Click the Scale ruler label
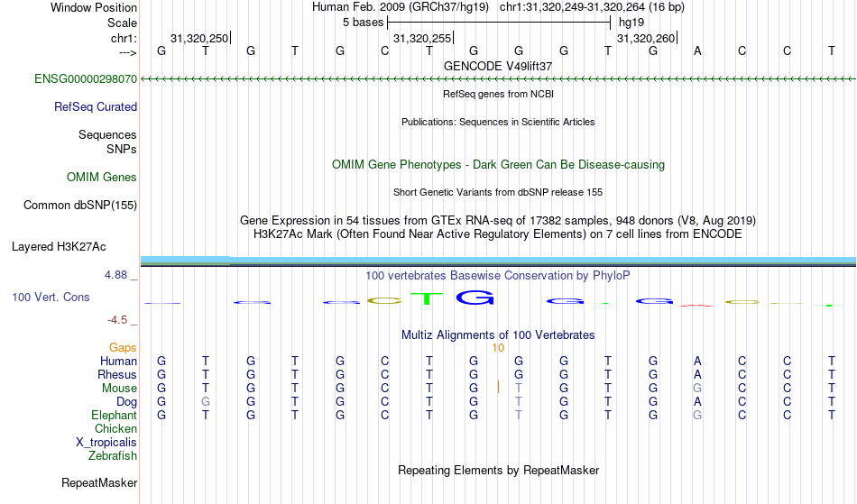The image size is (857, 504). [x=122, y=23]
